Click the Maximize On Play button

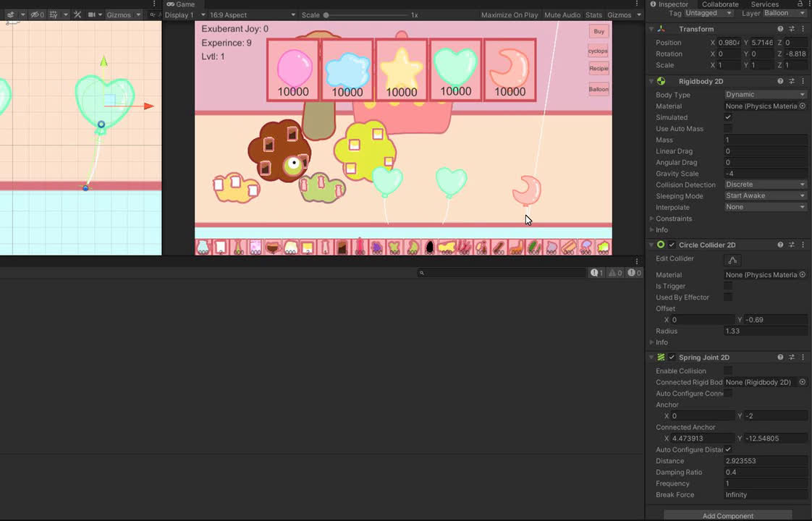click(509, 15)
